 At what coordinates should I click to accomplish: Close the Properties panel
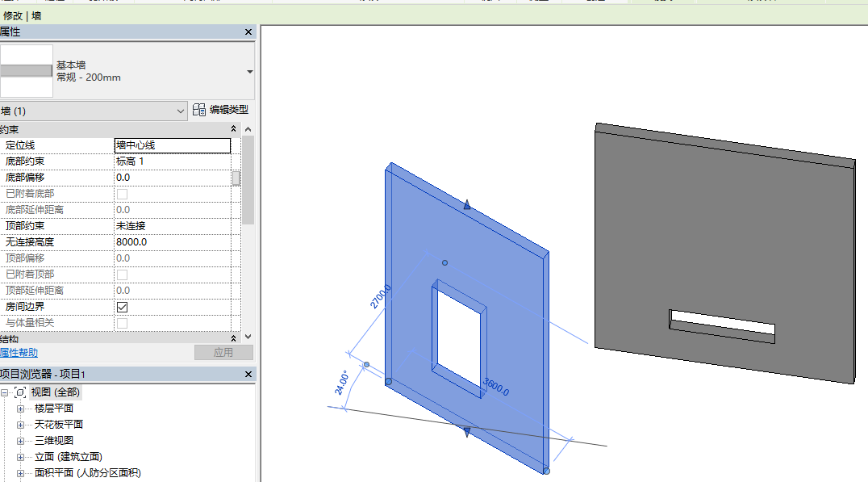click(x=248, y=32)
